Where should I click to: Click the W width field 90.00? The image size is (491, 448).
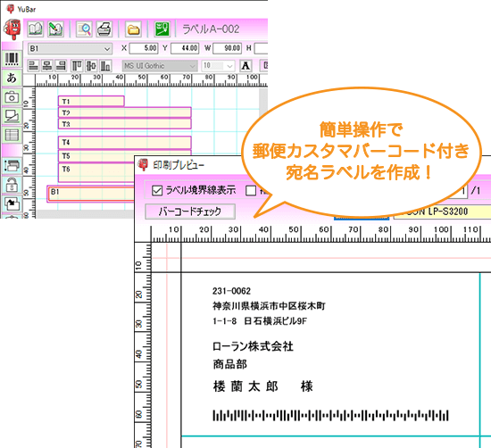(227, 48)
